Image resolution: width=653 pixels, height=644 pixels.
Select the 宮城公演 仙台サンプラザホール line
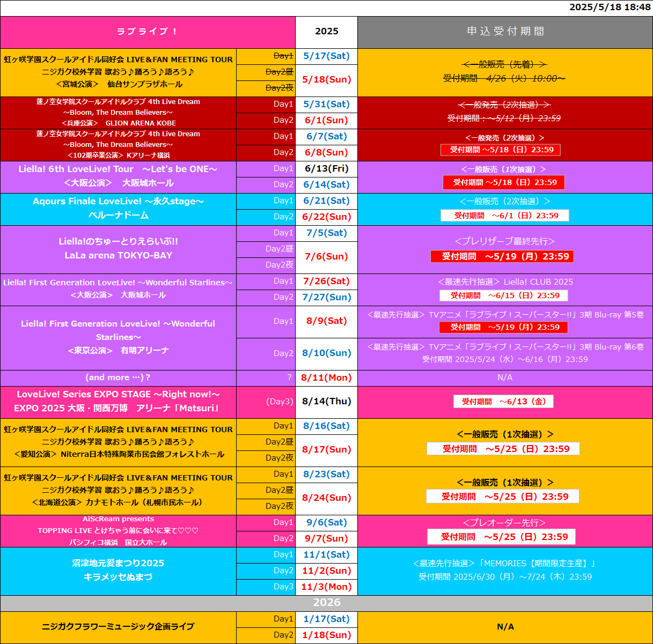tap(118, 85)
